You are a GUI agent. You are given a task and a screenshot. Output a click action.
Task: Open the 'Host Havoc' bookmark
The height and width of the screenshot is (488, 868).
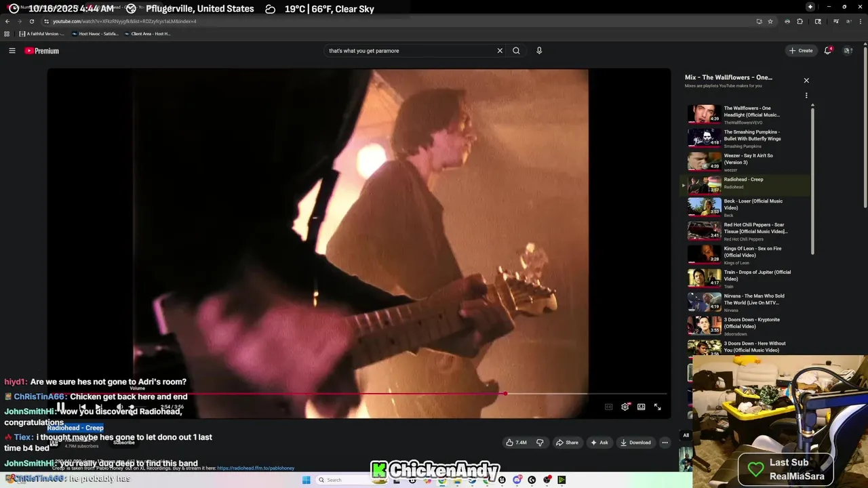coord(94,34)
